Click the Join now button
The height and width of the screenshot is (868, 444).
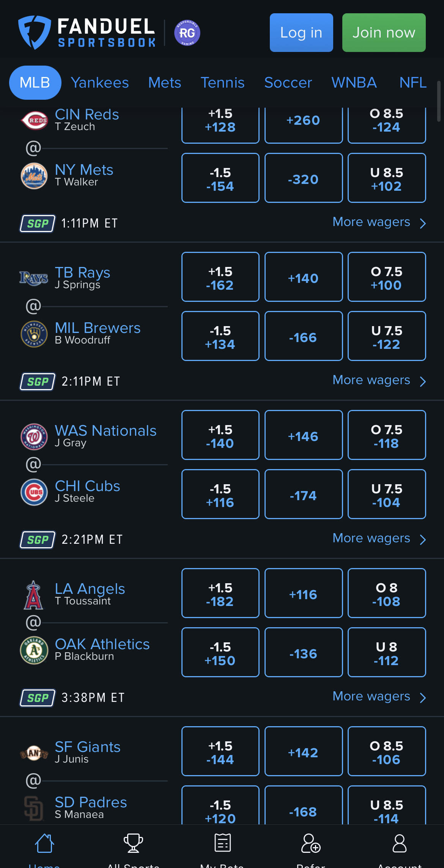pos(384,33)
